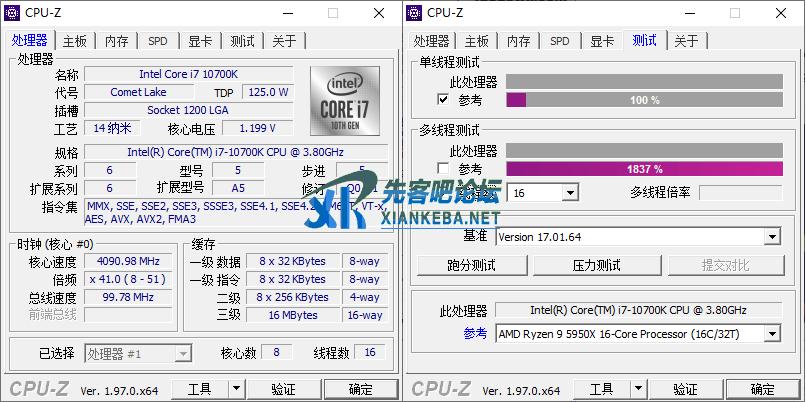Minimize the left CPU-Z window
Image resolution: width=806 pixels, height=402 pixels.
point(287,13)
